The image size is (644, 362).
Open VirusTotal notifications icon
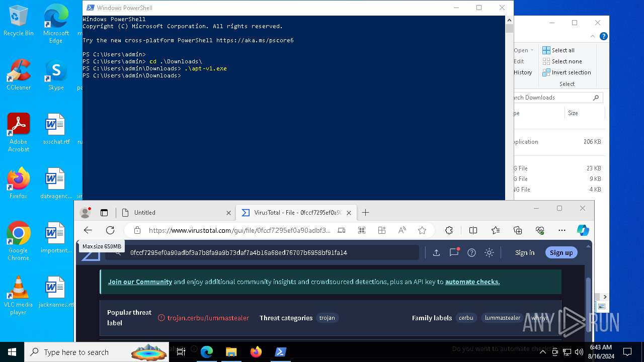[454, 252]
